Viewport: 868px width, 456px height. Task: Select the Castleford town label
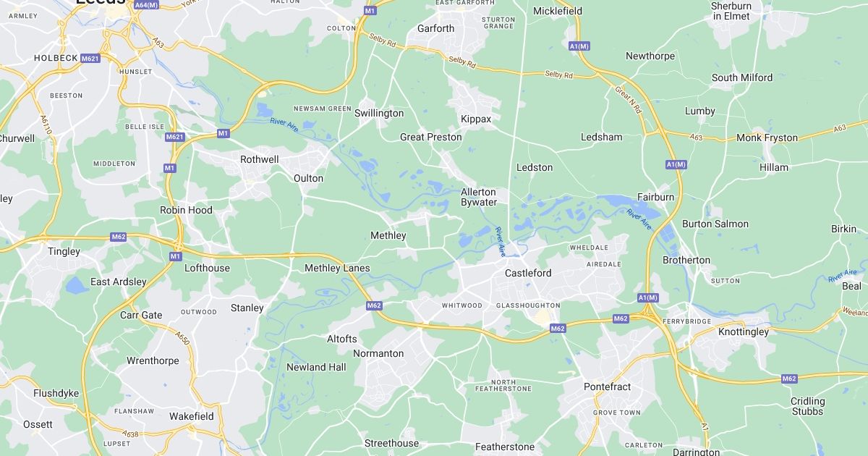tap(528, 274)
